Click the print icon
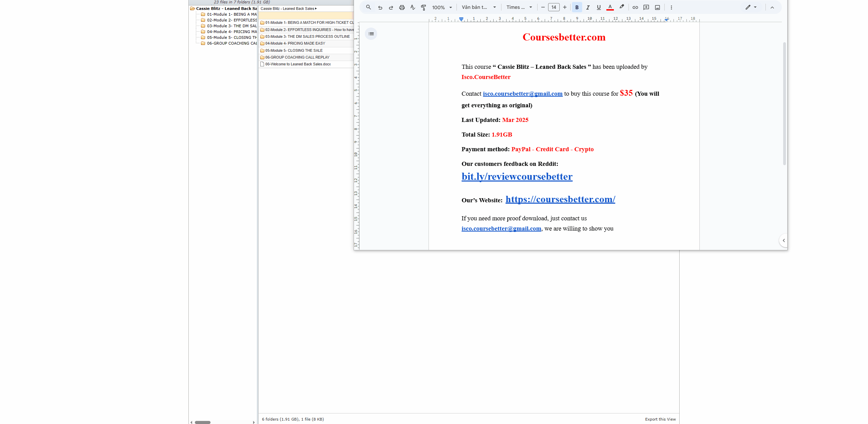Viewport: 868px width, 424px height. coord(402,7)
